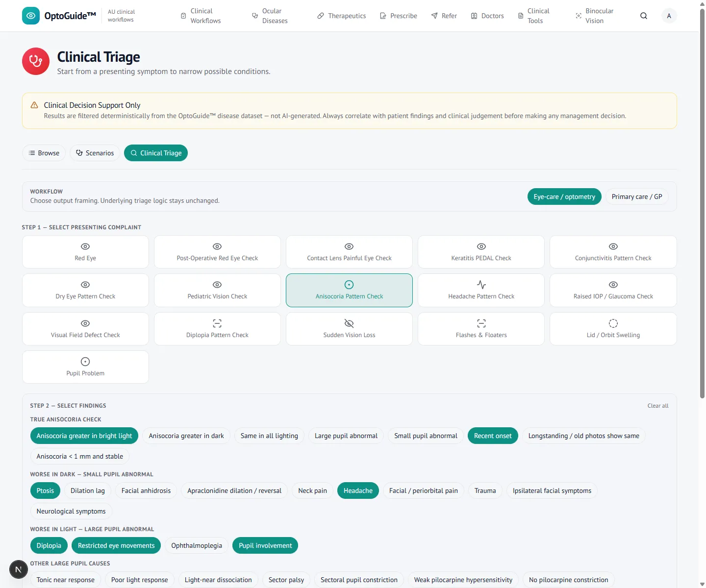
Task: Click the selected Anisocoria Pattern Check card
Action: pyautogui.click(x=349, y=290)
